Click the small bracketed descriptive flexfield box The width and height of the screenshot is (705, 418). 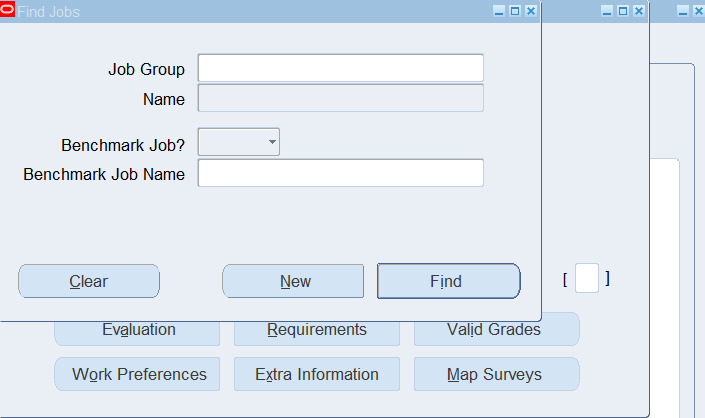[x=587, y=278]
